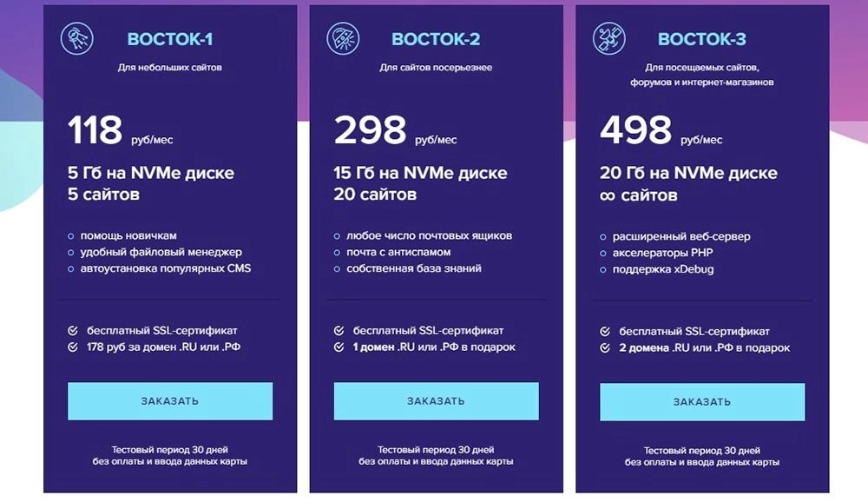Image resolution: width=868 pixels, height=502 pixels.
Task: Click bullet beside почта с антиспамом
Action: tap(337, 253)
